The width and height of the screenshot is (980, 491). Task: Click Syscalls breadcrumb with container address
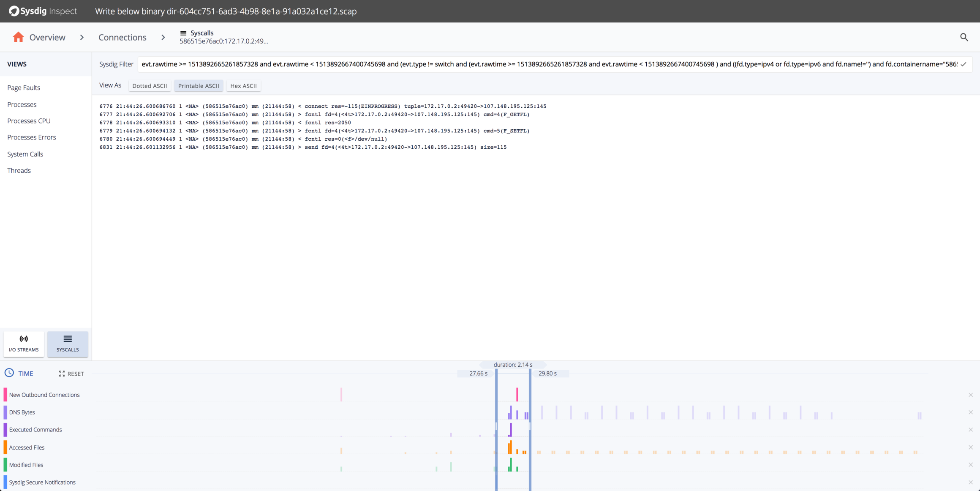point(224,37)
